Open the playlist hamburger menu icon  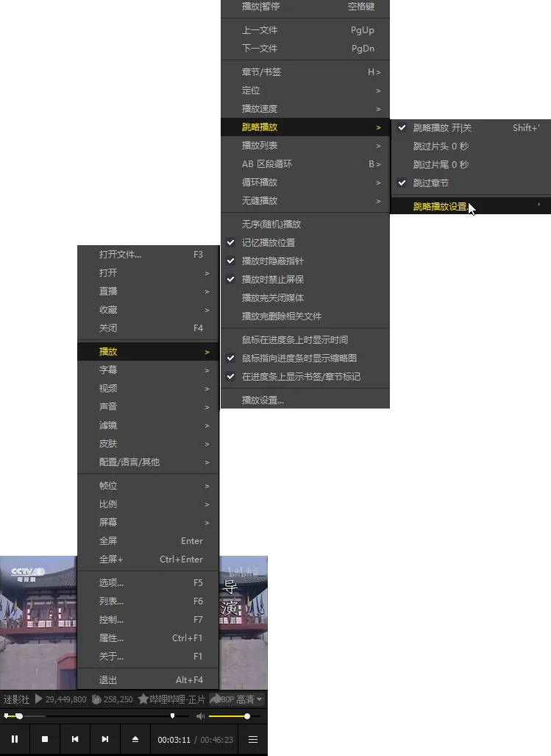click(253, 739)
